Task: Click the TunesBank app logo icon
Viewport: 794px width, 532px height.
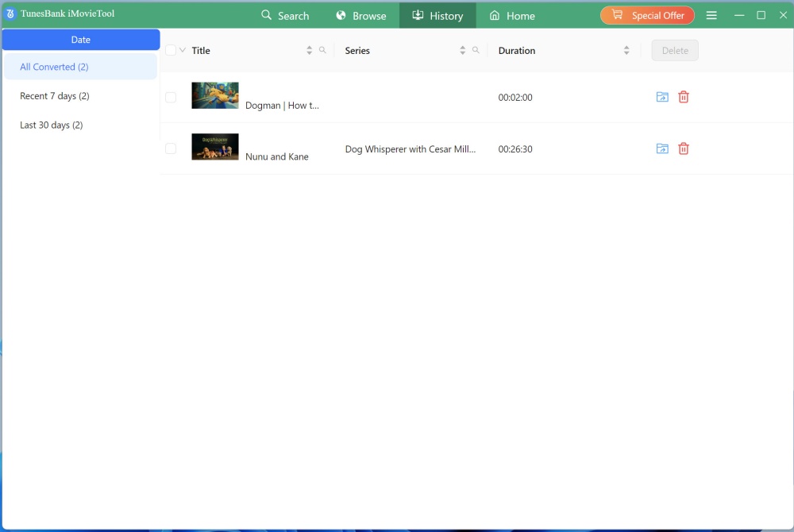Action: click(11, 14)
